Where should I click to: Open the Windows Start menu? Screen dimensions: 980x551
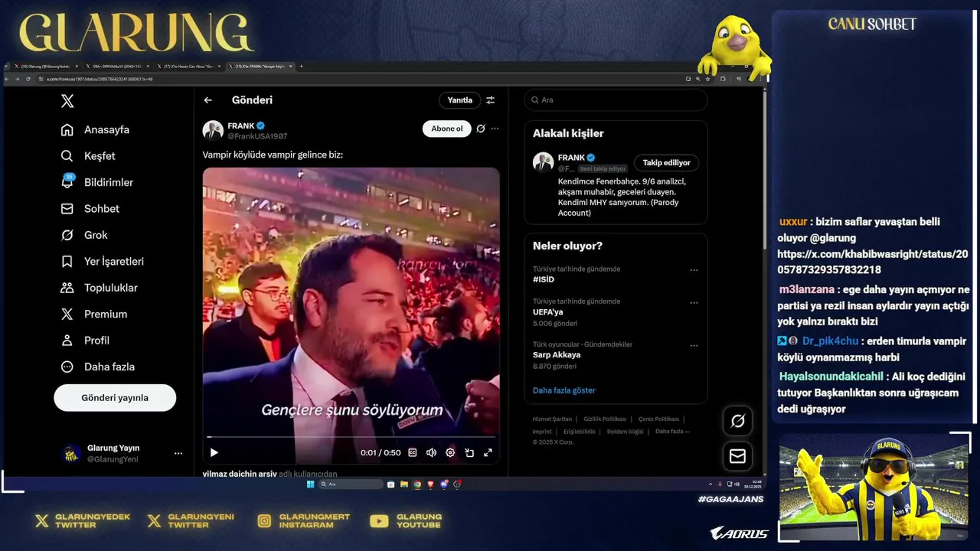click(x=310, y=484)
